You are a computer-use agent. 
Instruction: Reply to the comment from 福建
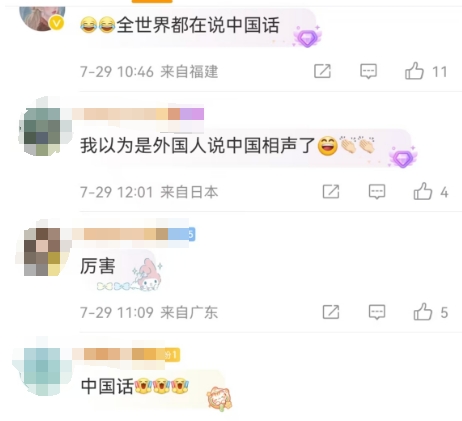click(x=368, y=71)
